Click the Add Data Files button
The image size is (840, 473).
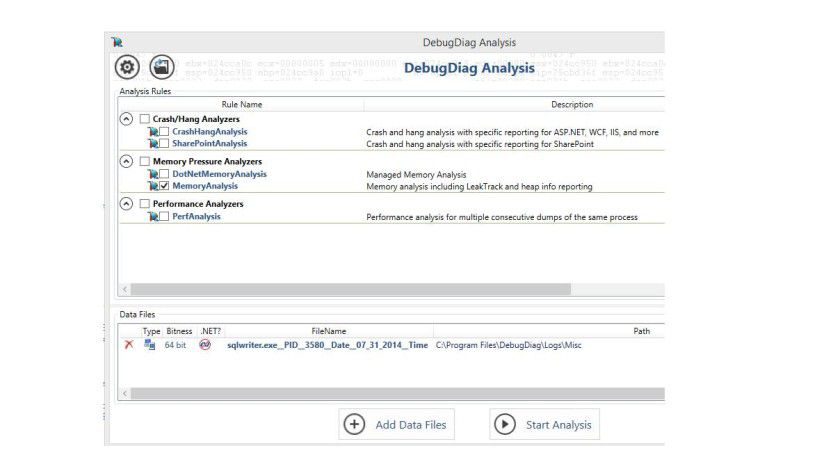(396, 424)
